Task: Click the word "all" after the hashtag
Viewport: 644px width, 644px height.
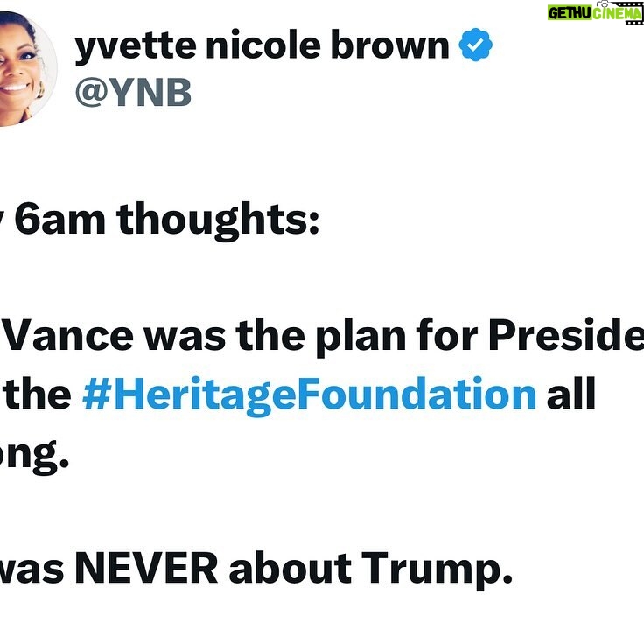Action: pyautogui.click(x=570, y=394)
